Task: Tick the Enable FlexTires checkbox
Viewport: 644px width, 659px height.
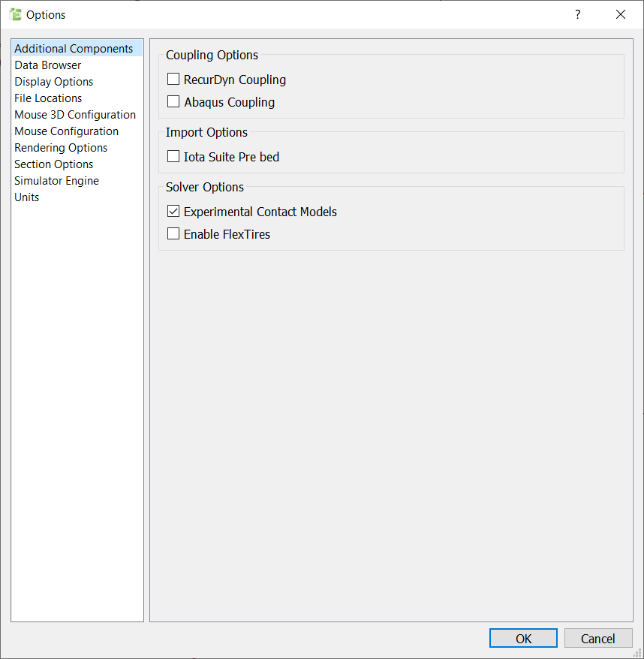Action: (x=173, y=234)
